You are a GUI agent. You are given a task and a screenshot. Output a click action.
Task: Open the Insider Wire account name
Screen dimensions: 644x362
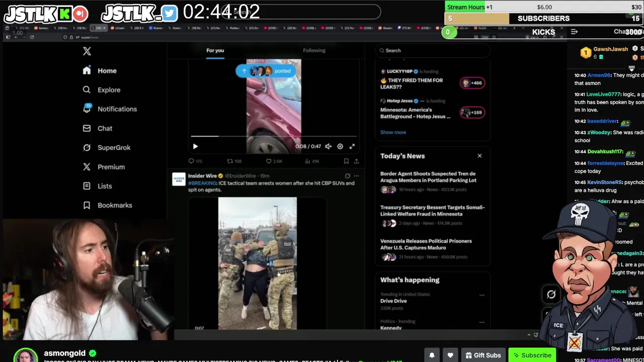(202, 176)
